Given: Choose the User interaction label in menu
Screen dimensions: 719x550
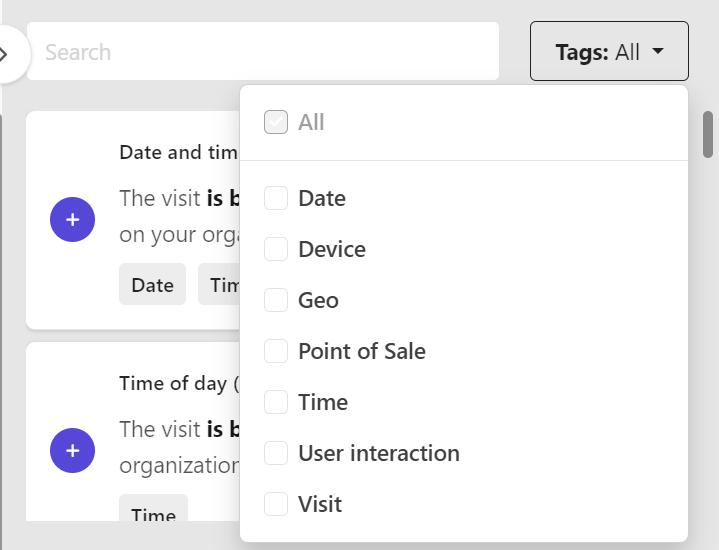Looking at the screenshot, I should 379,453.
